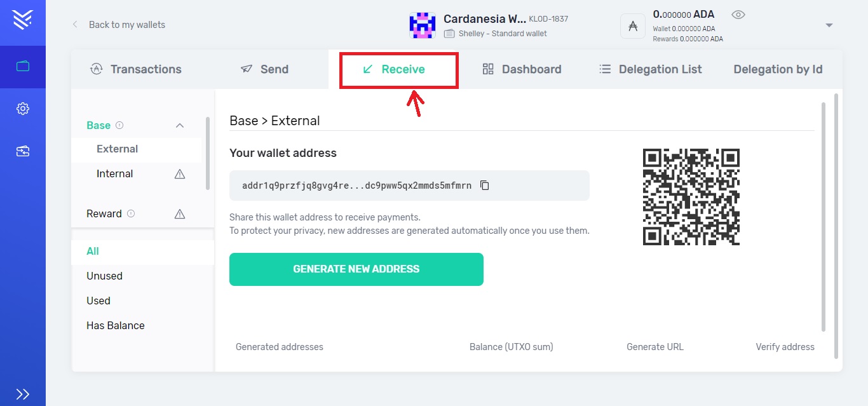The width and height of the screenshot is (868, 406).
Task: Click the Yoroi logo icon
Action: (23, 20)
